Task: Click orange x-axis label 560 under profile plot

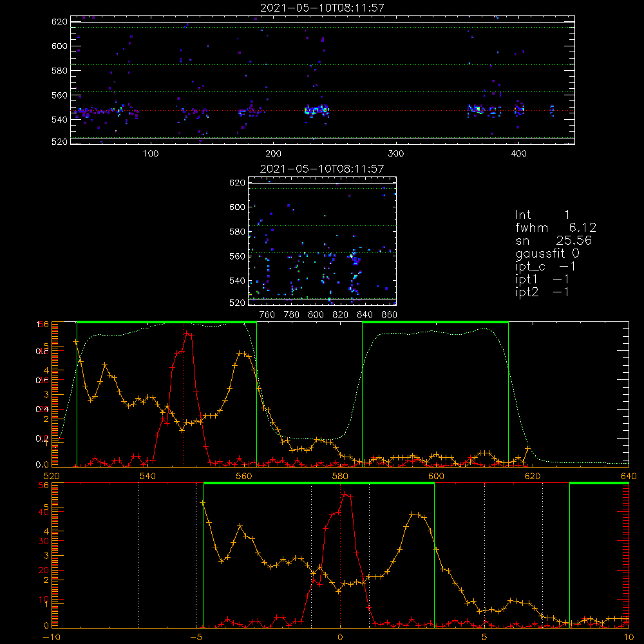Action: click(x=244, y=477)
